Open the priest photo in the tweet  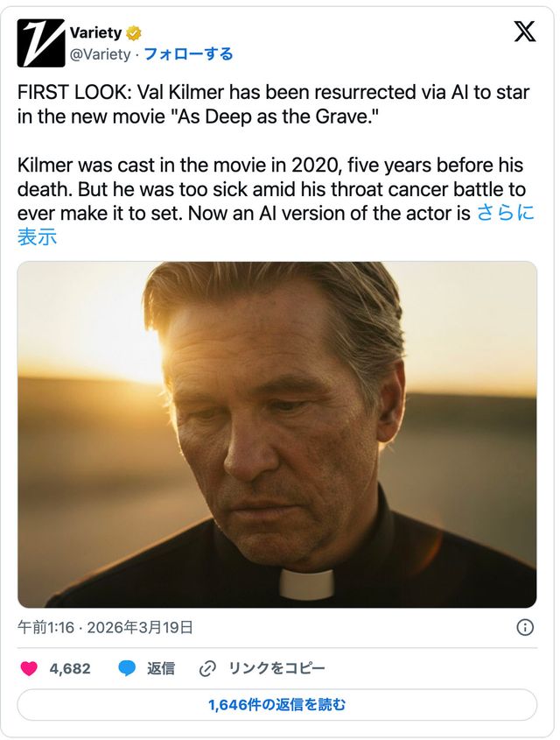[x=276, y=434]
